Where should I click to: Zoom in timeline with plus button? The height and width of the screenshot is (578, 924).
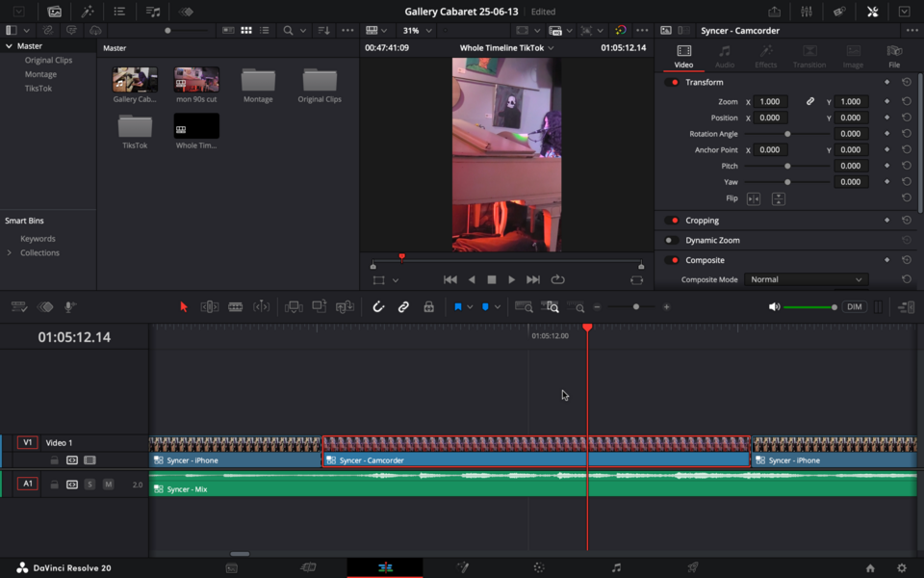[x=666, y=306]
